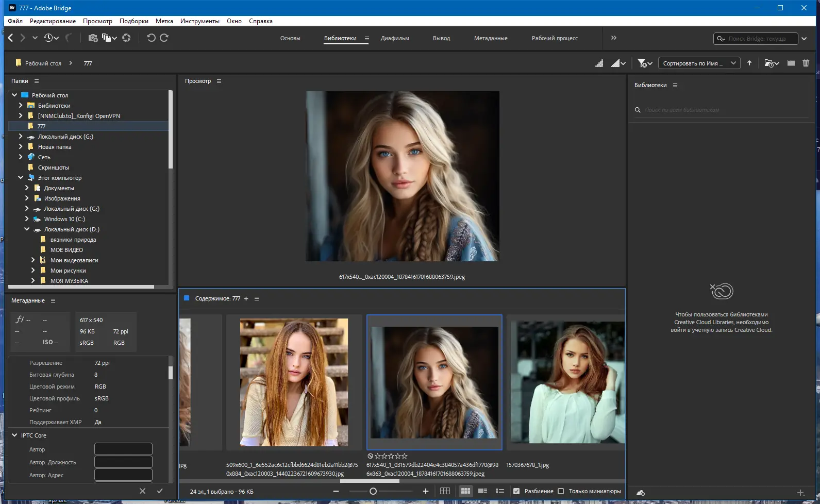Click the get photos from camera icon
The height and width of the screenshot is (504, 820).
[93, 38]
